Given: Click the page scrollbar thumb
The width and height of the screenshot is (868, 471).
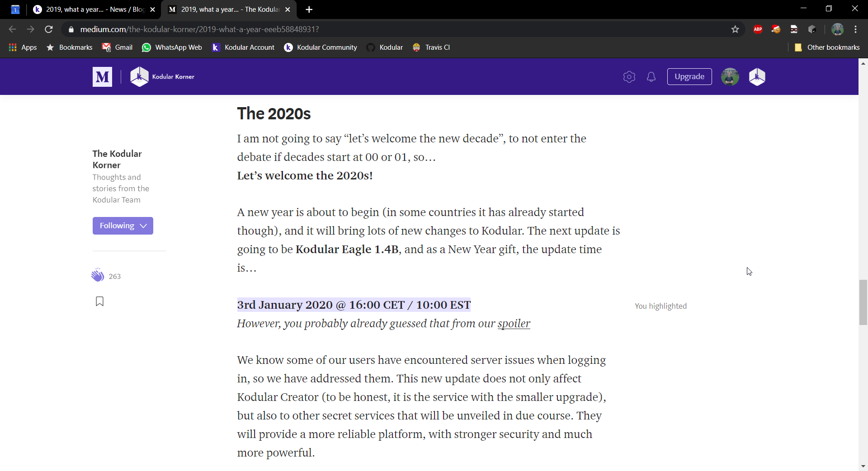Looking at the screenshot, I should click(x=863, y=302).
